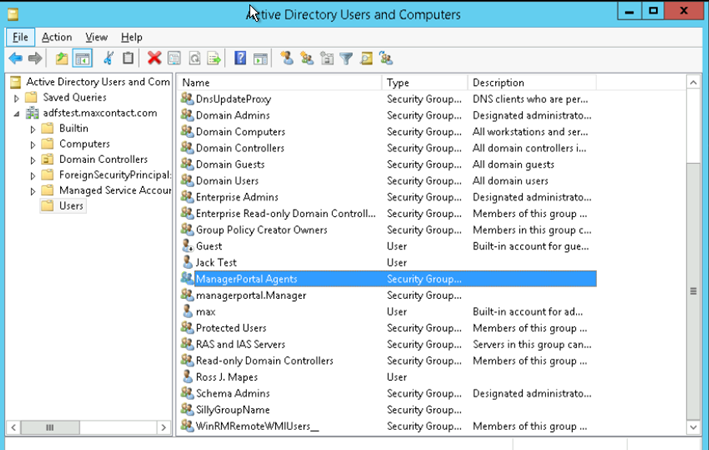
Task: Create new organizational unit toolbar icon
Action: click(326, 58)
